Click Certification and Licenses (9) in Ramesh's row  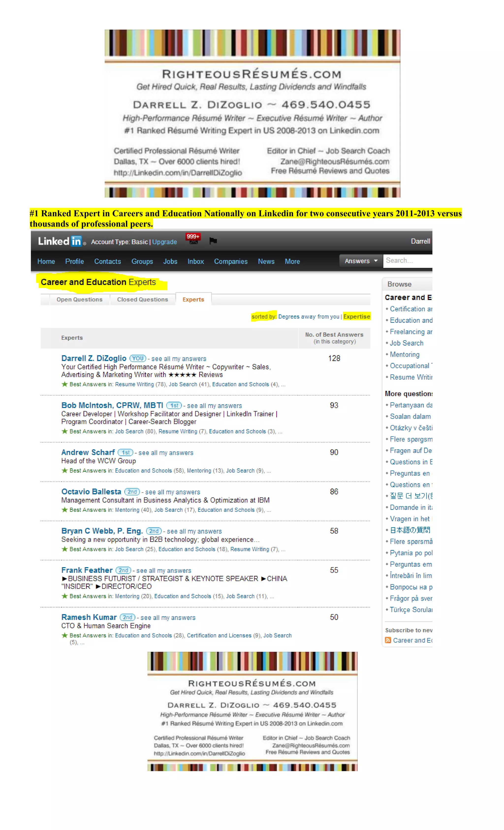click(224, 635)
